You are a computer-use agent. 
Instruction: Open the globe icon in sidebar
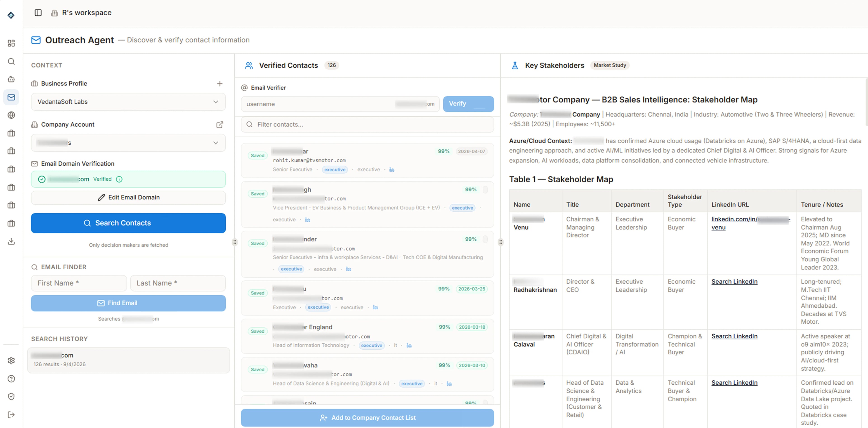click(x=11, y=115)
